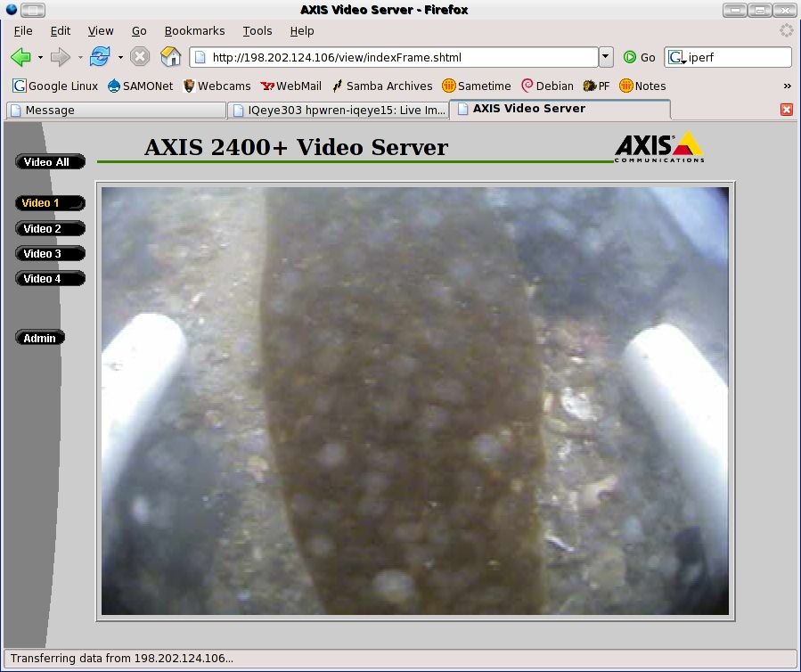Open the Back history dropdown arrow
This screenshot has height=672, width=801.
(40, 57)
